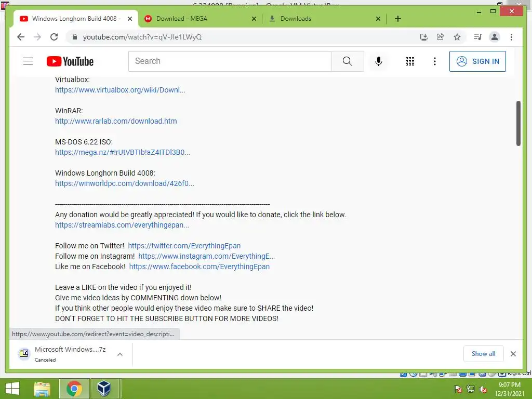This screenshot has width=532, height=399.
Task: Dismiss the downloads shelf
Action: [513, 354]
